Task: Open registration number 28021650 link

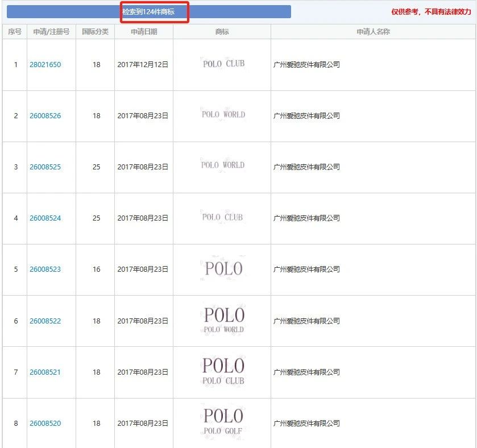Action: tap(45, 65)
